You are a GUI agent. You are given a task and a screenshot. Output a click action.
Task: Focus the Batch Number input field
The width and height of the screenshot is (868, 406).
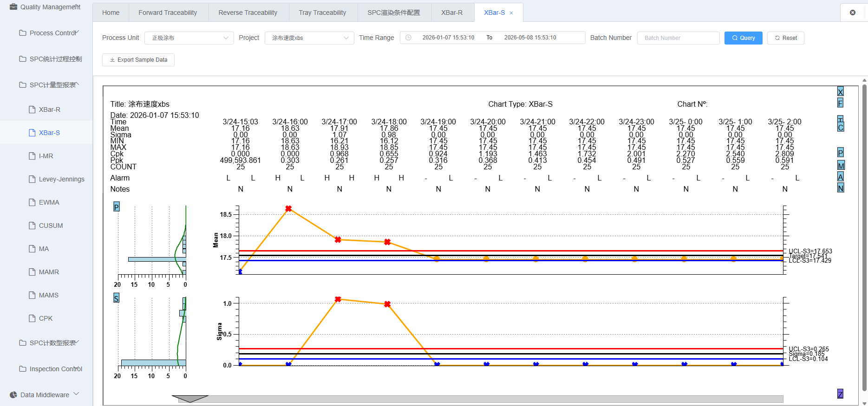pyautogui.click(x=678, y=38)
